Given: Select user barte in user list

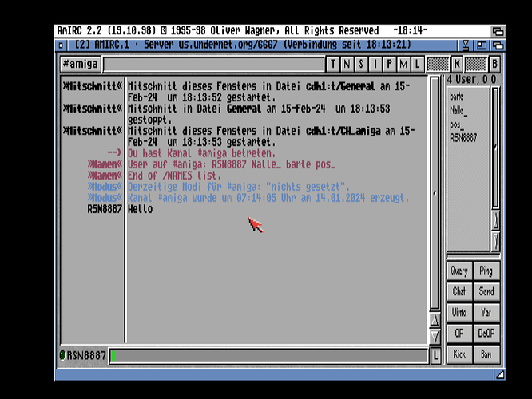Looking at the screenshot, I should click(x=457, y=97).
